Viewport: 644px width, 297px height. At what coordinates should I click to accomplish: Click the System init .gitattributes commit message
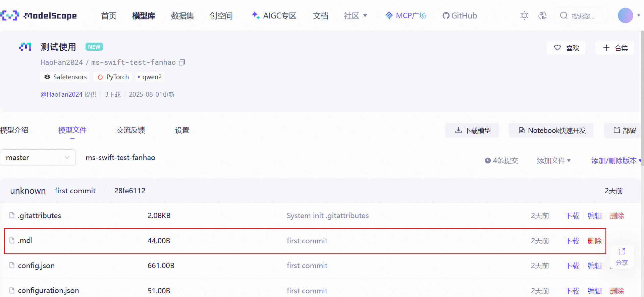click(328, 215)
